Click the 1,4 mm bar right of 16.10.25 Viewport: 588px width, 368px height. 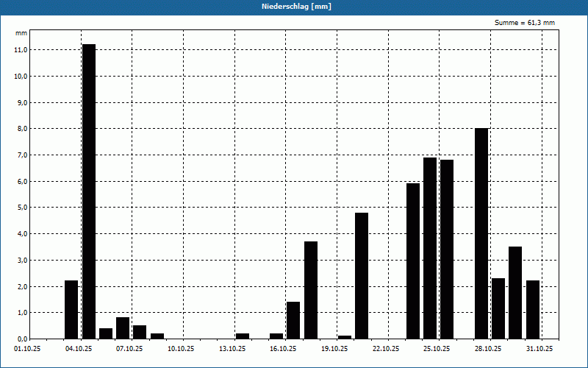tap(293, 320)
